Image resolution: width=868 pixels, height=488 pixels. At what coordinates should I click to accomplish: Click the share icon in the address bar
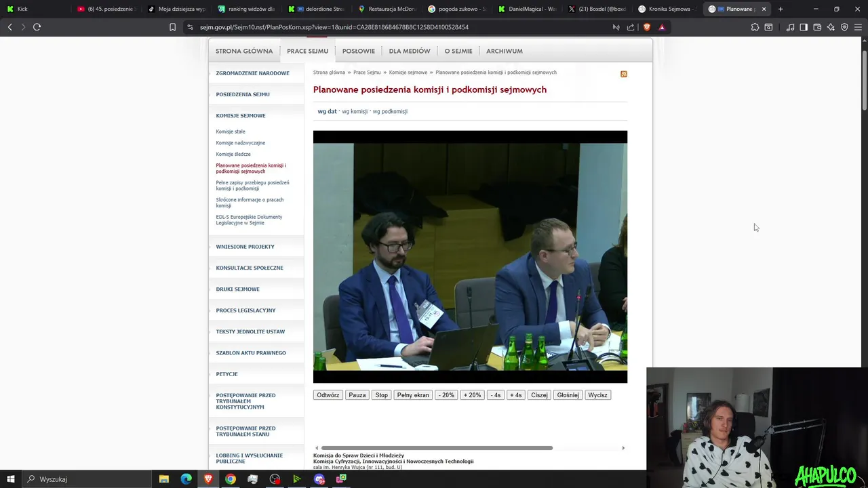pos(631,27)
